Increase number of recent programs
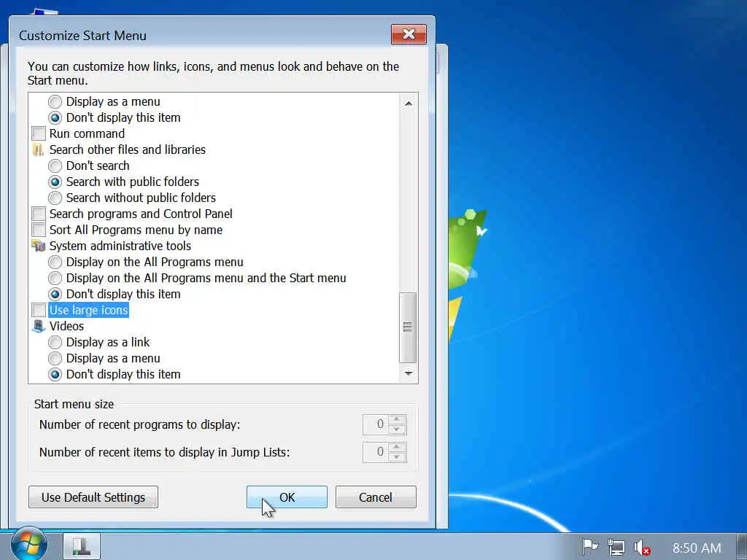This screenshot has height=560, width=747. [396, 419]
